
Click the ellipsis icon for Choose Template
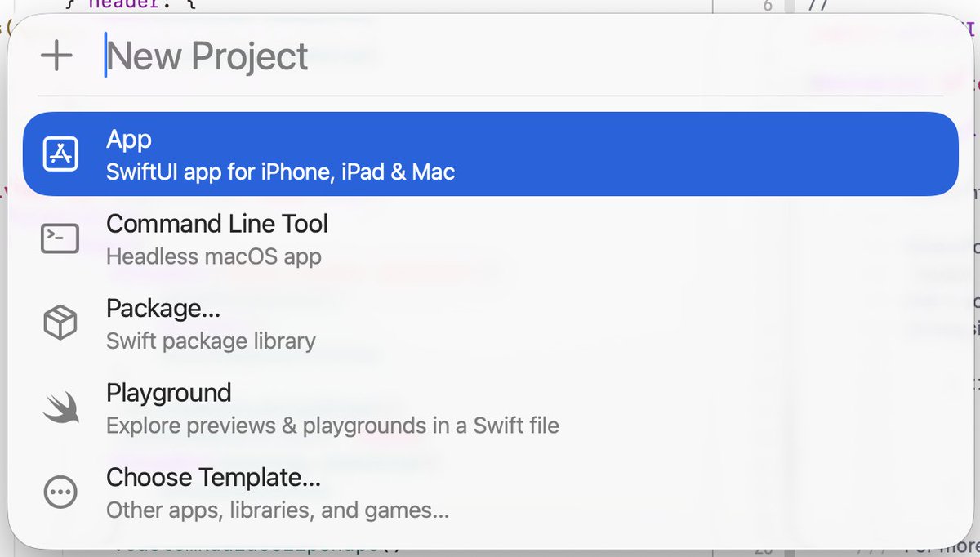coord(60,492)
